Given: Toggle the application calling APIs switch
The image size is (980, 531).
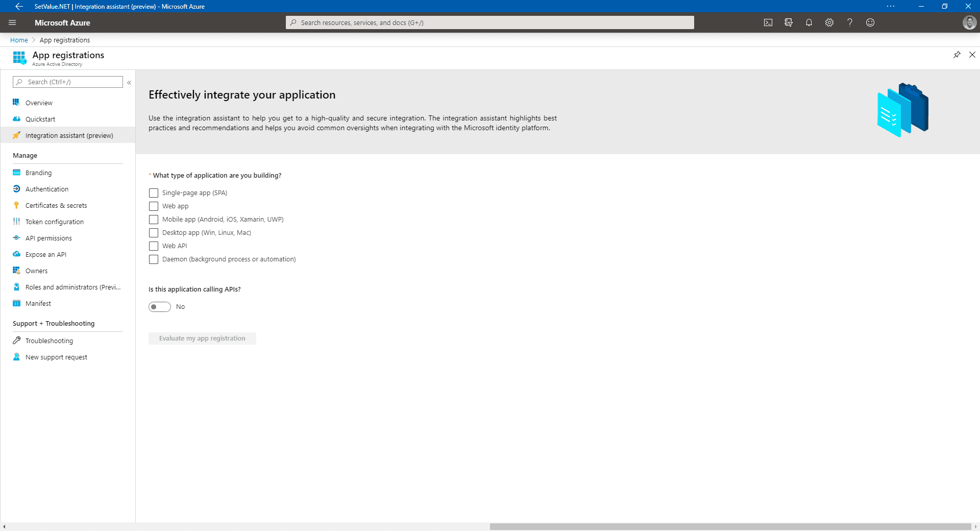Looking at the screenshot, I should (x=160, y=307).
